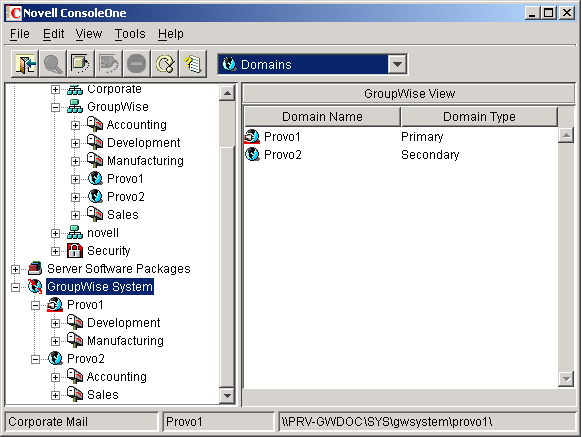Click the novell organization icon
Viewport: 581px width, 437px height.
pyautogui.click(x=75, y=232)
